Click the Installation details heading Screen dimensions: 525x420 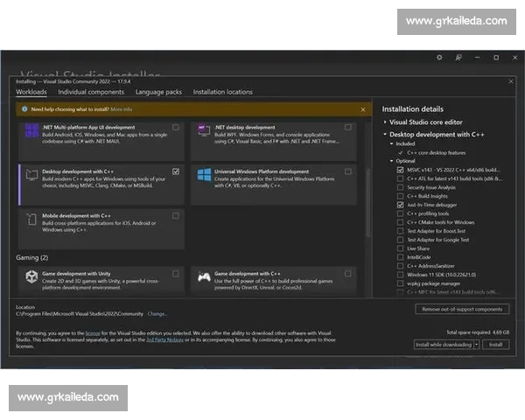point(412,109)
